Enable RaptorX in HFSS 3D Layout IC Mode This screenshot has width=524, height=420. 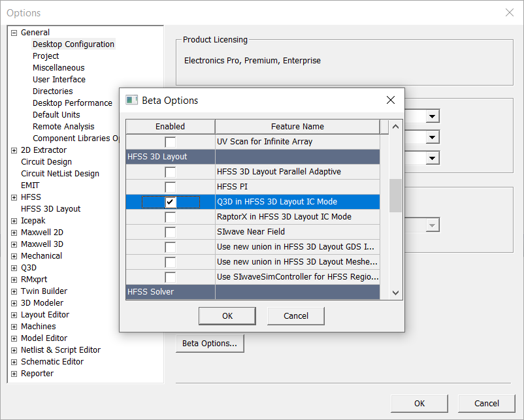pyautogui.click(x=170, y=217)
